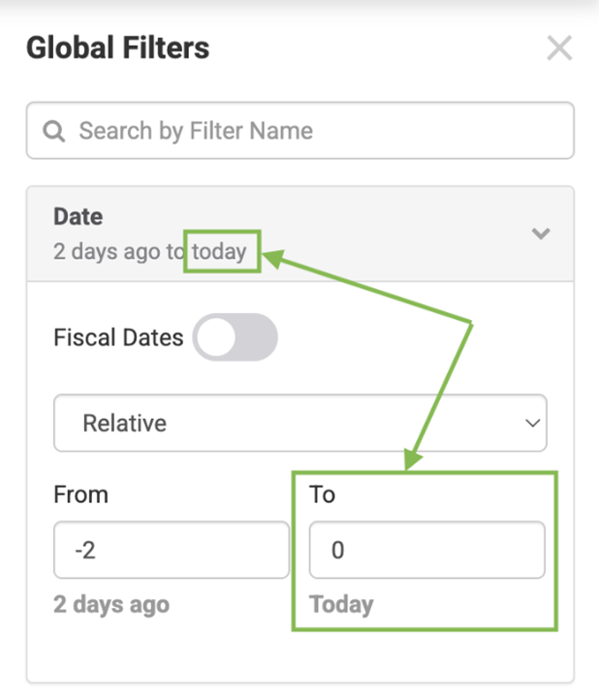The height and width of the screenshot is (700, 599).
Task: Open the Relative date type dropdown
Action: tap(299, 423)
